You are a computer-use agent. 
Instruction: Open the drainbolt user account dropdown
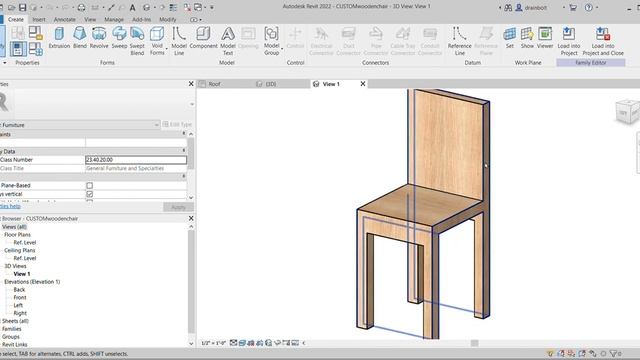(x=564, y=7)
